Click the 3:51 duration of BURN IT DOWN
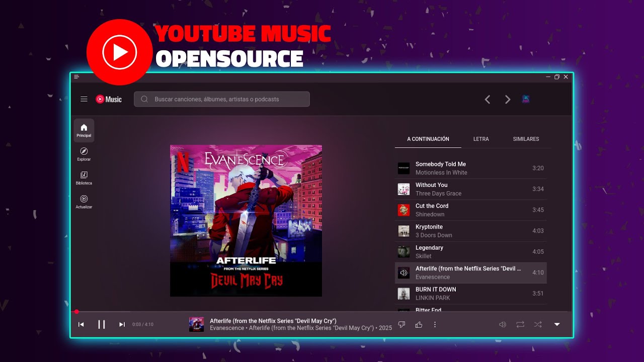The width and height of the screenshot is (644, 362). point(538,294)
